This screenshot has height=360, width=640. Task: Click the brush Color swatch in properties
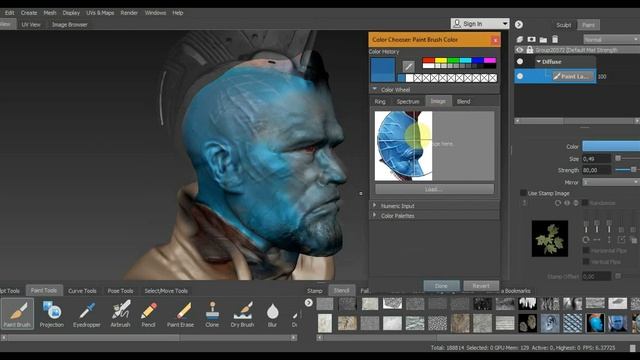pos(611,146)
